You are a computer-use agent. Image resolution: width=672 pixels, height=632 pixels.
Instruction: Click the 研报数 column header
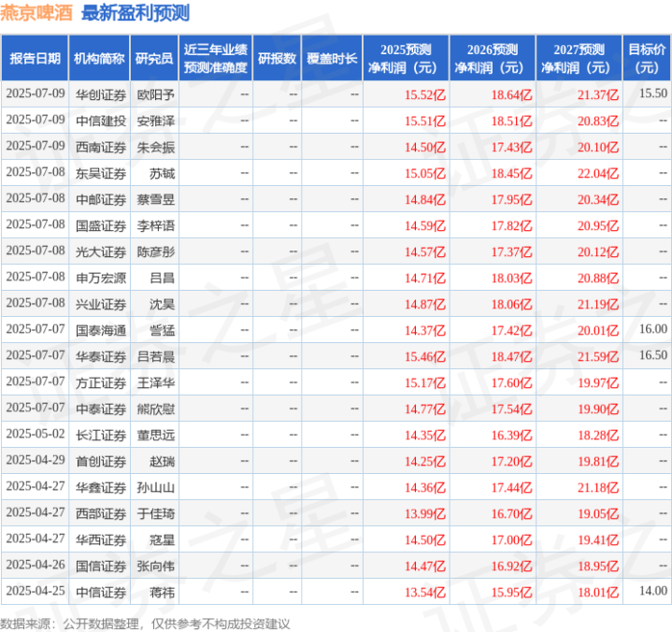277,58
